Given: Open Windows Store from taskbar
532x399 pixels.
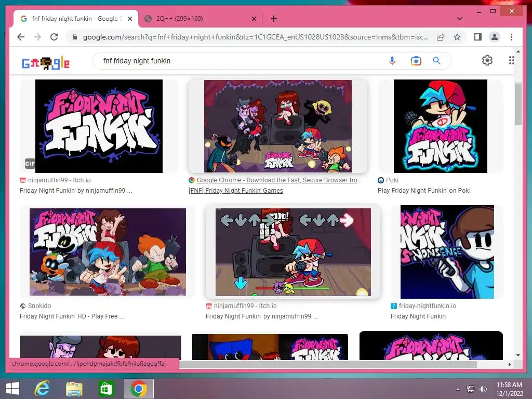Looking at the screenshot, I should tap(106, 389).
